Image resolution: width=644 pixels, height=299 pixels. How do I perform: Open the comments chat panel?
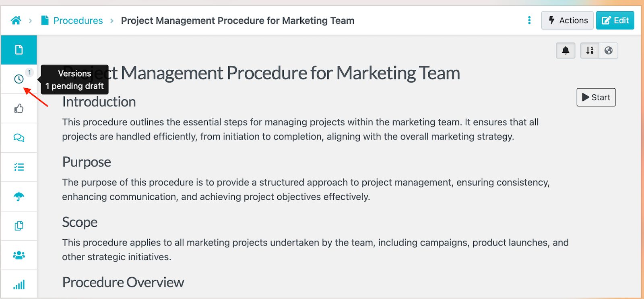(19, 137)
